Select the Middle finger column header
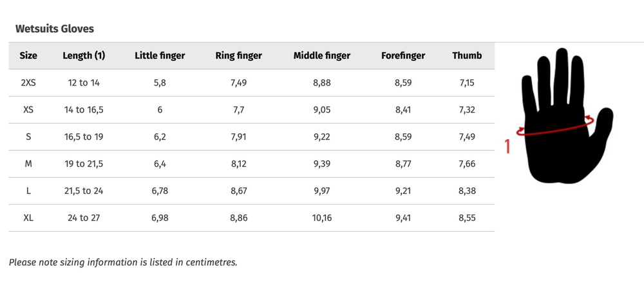 click(322, 55)
